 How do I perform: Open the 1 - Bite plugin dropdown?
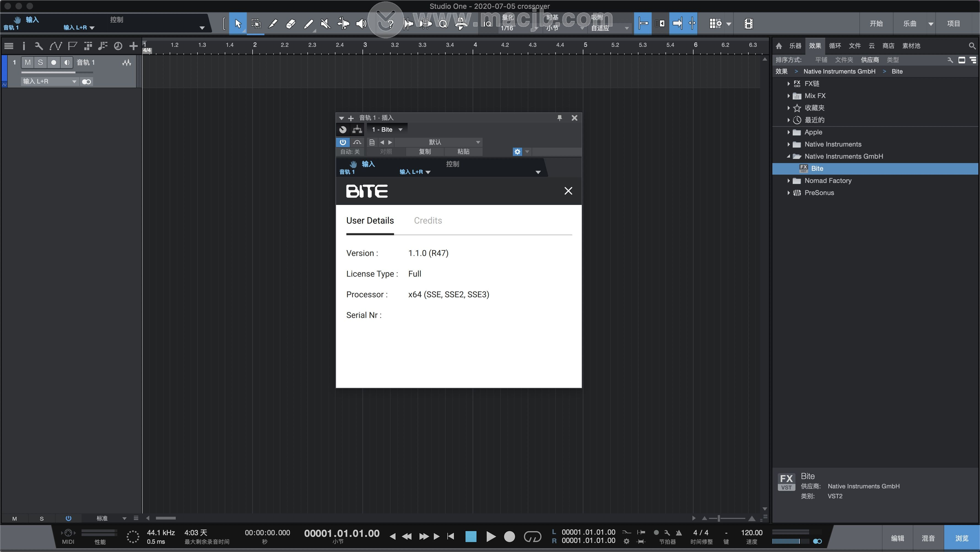tap(387, 129)
